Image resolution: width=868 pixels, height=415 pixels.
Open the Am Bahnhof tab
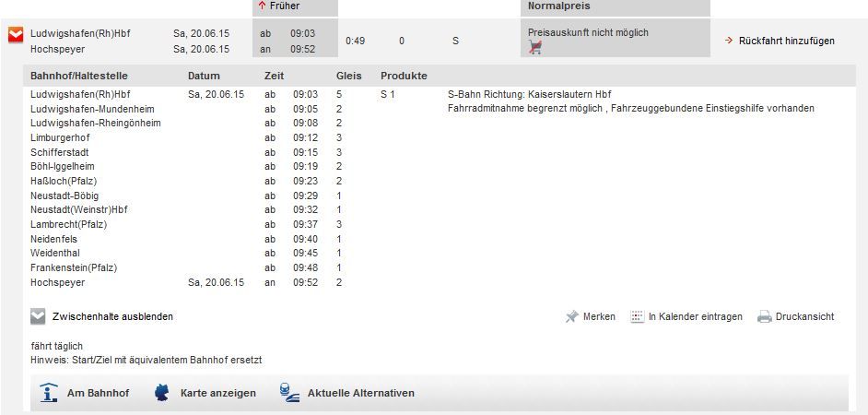[x=98, y=393]
